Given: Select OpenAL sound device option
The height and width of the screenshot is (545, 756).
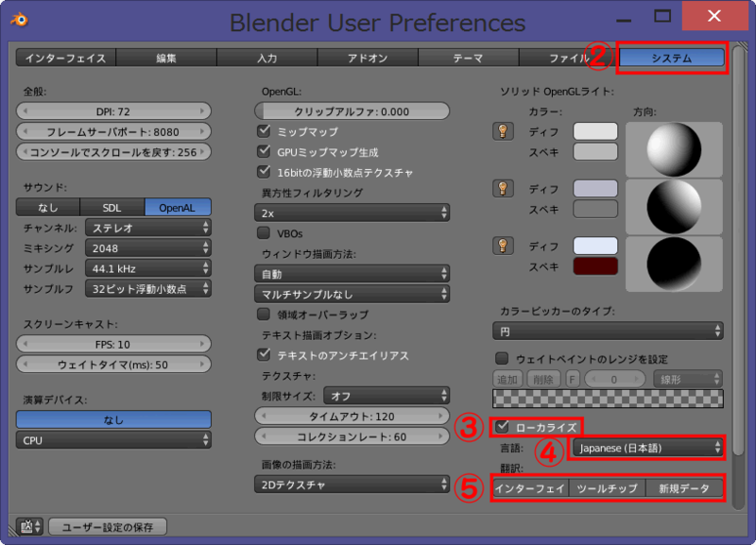Looking at the screenshot, I should click(178, 207).
